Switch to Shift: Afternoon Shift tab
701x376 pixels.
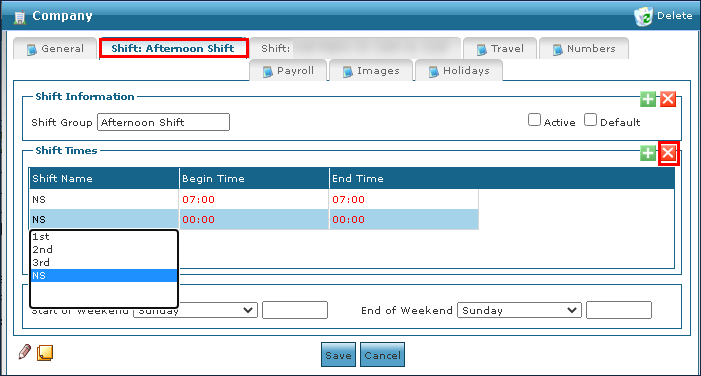tap(173, 48)
